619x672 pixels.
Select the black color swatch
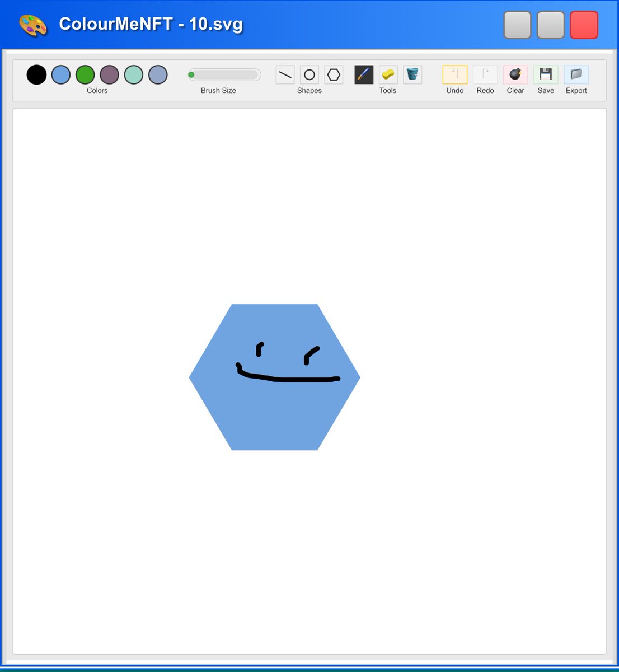[x=36, y=74]
